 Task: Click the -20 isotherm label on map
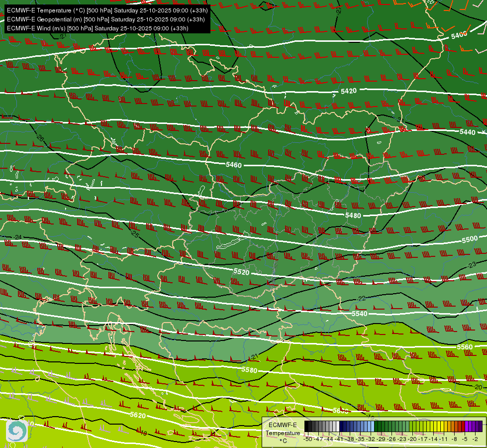pyautogui.click(x=478, y=387)
